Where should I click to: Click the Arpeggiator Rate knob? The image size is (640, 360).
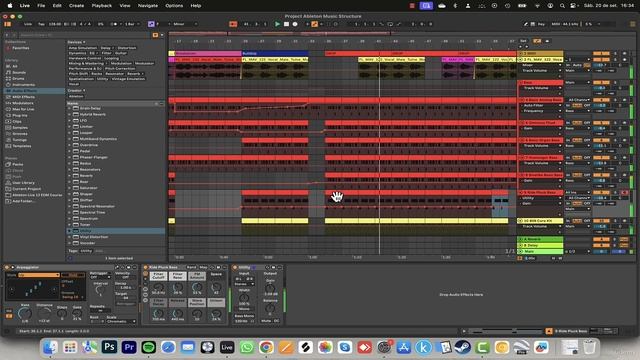25,313
